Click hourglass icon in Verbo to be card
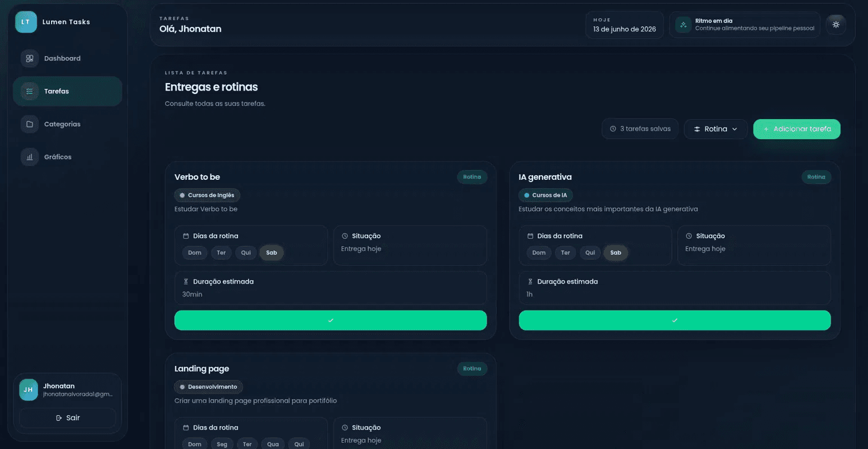The height and width of the screenshot is (449, 868). (x=186, y=282)
